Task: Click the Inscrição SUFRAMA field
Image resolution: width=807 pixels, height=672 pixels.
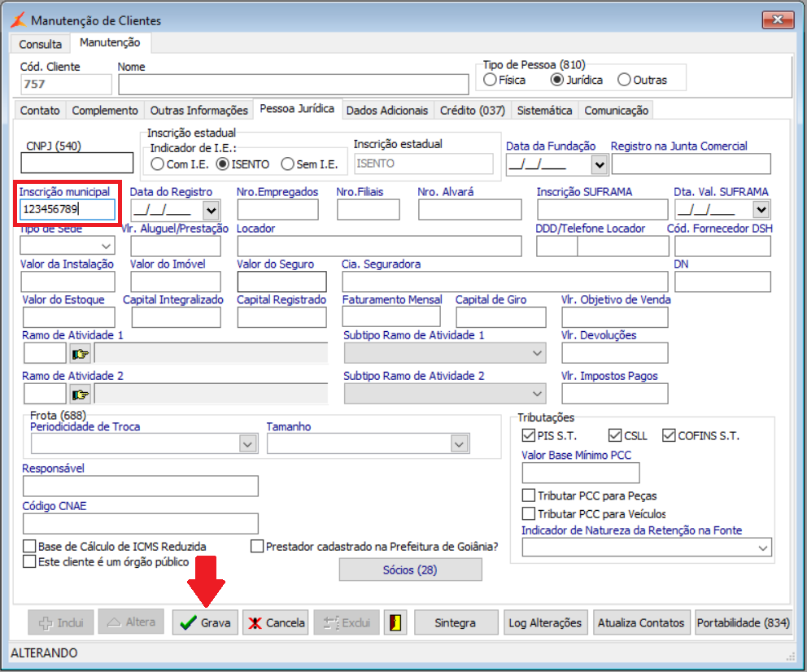Action: [x=603, y=209]
